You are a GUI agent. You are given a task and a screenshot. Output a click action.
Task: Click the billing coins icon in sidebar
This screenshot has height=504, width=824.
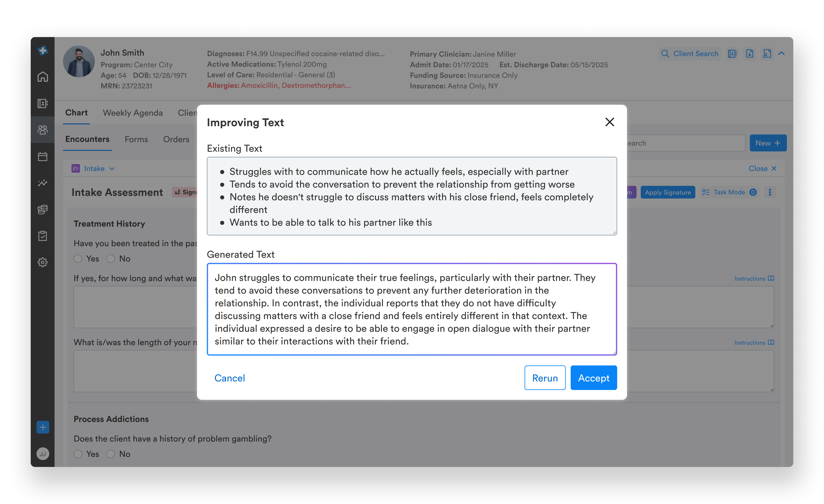point(42,210)
